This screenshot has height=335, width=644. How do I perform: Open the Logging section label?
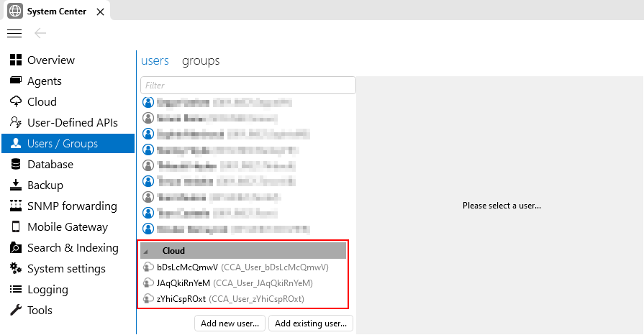pyautogui.click(x=47, y=290)
